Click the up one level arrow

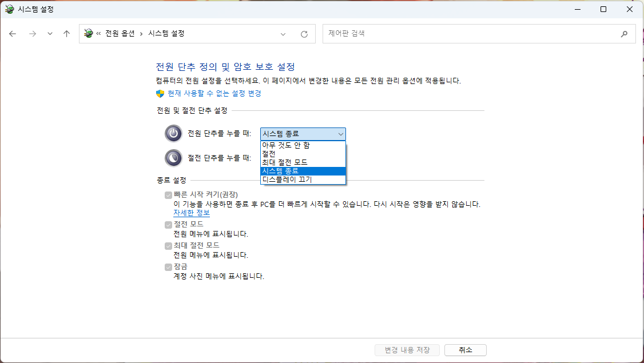(x=66, y=34)
